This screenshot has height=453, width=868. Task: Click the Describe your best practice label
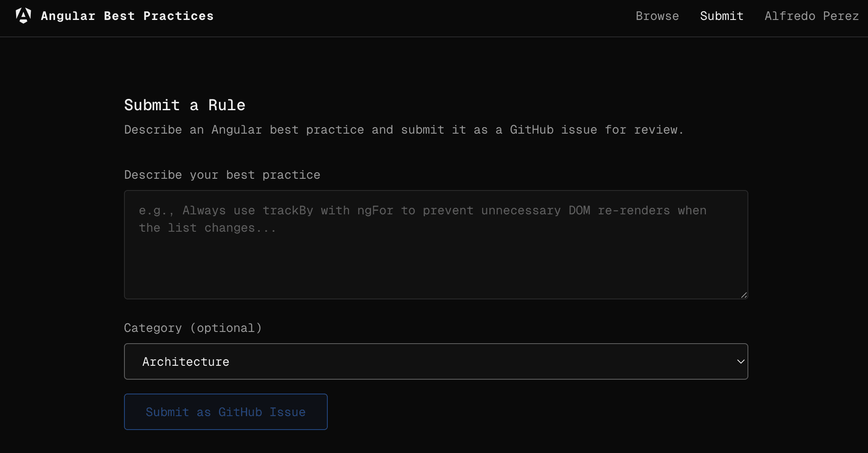coord(222,174)
